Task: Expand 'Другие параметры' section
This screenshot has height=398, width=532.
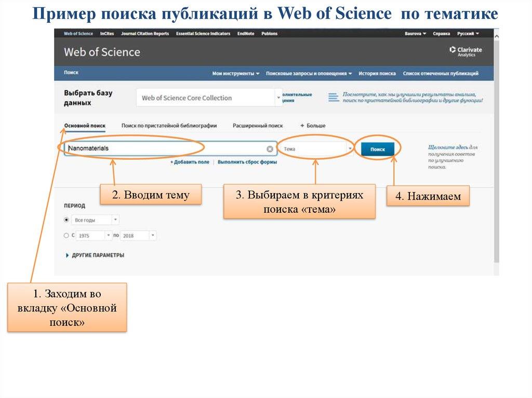Action: (95, 255)
